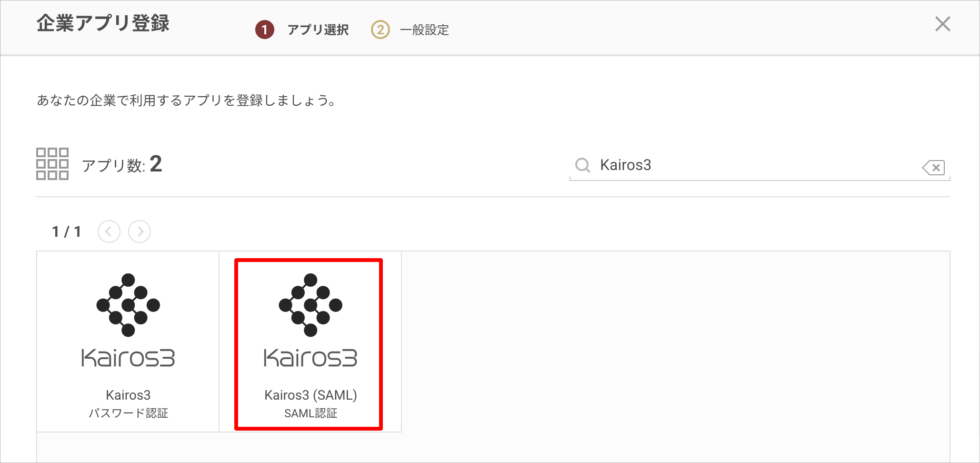Select step 1 circle icon
The height and width of the screenshot is (463, 980).
pyautogui.click(x=265, y=30)
